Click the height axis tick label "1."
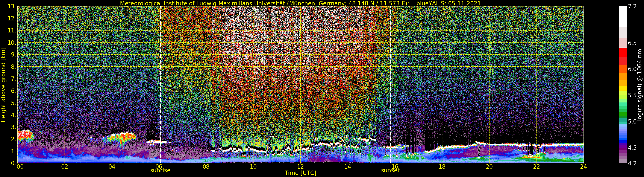This screenshot has width=644, height=177. (x=14, y=151)
